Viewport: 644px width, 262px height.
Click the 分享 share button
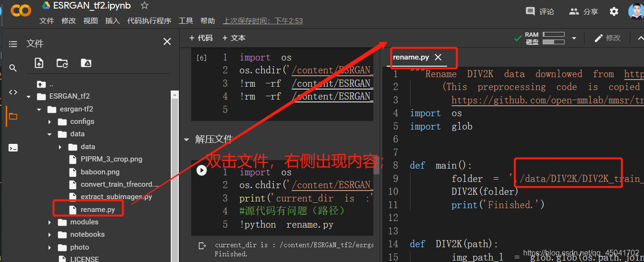pyautogui.click(x=584, y=11)
